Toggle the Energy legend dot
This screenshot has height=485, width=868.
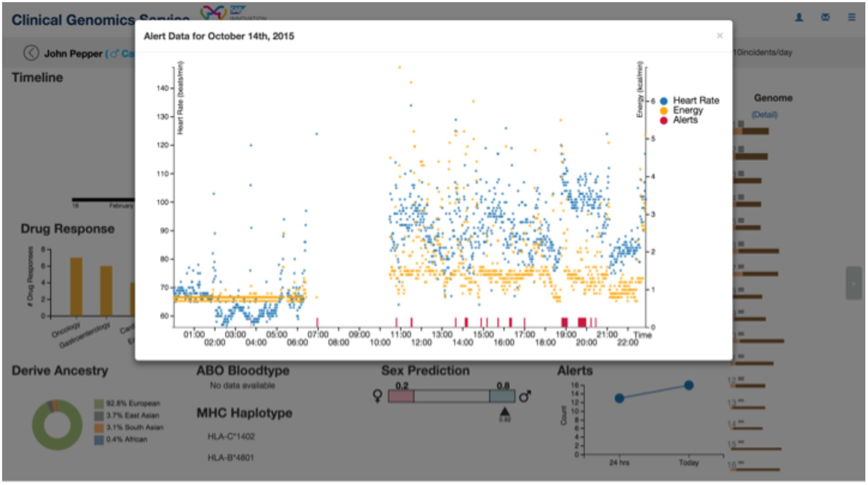[x=664, y=111]
